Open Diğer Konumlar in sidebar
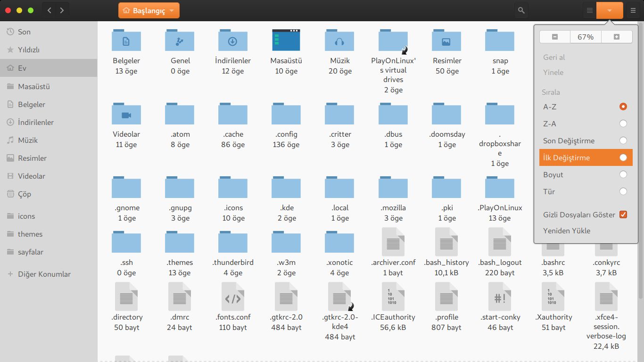The width and height of the screenshot is (644, 362). click(49, 274)
